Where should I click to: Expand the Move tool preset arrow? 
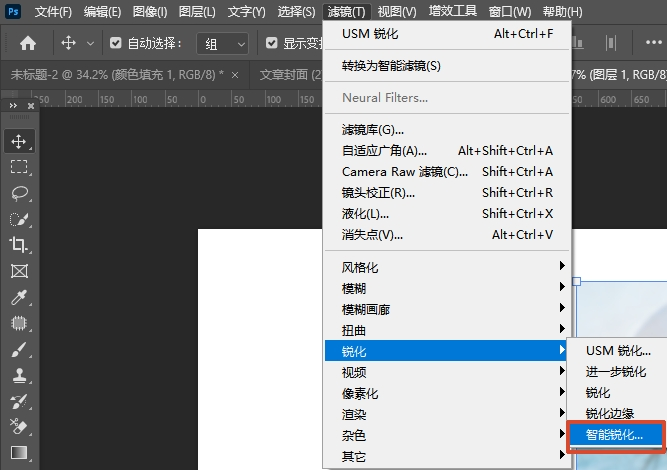pos(90,43)
